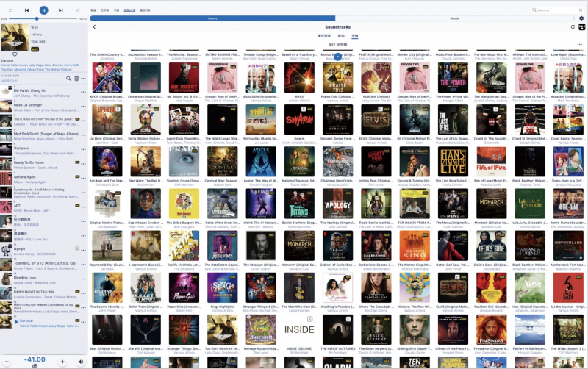The image size is (588, 369).
Task: Open artist link Harold Faltermeyer, Lady Gaga
Action: (40, 65)
